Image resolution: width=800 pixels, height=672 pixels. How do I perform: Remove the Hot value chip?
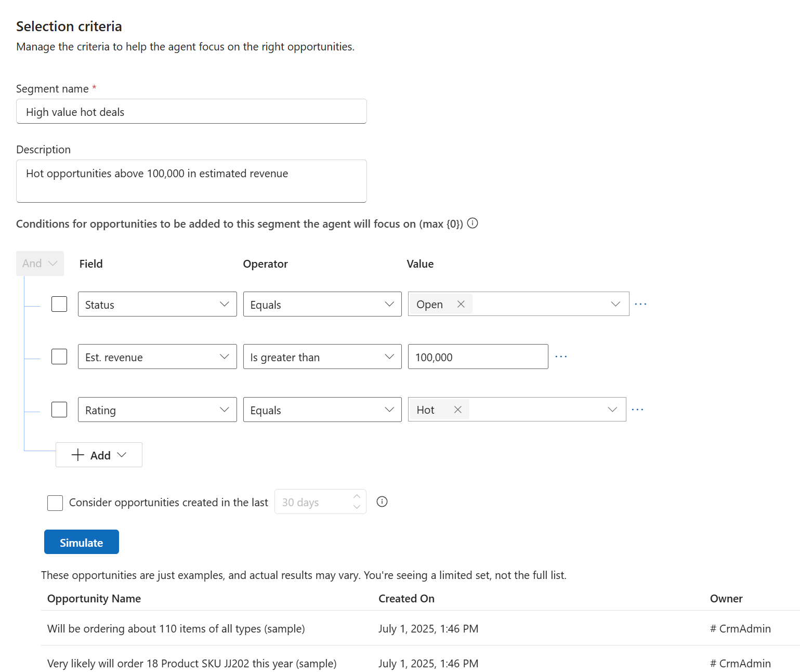pos(457,410)
